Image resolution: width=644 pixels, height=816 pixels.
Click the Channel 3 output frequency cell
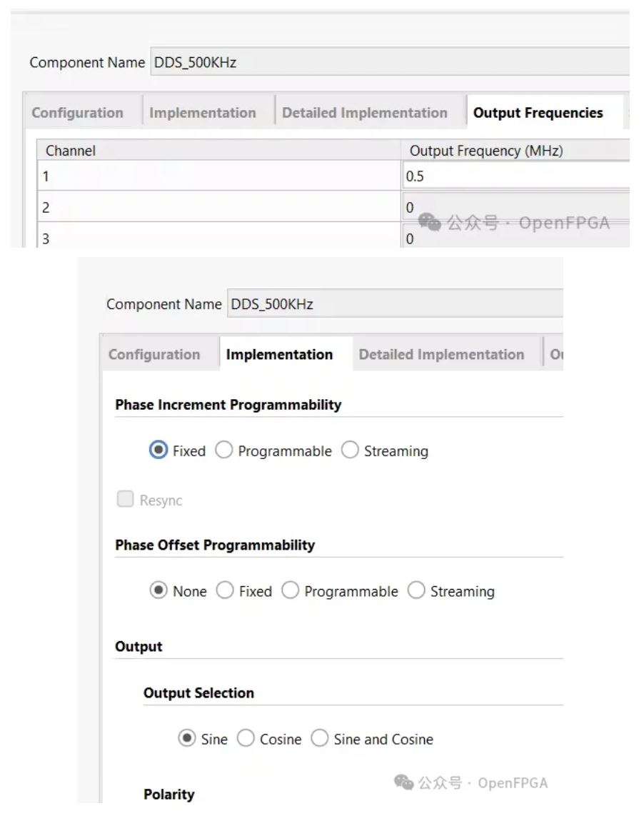[514, 239]
